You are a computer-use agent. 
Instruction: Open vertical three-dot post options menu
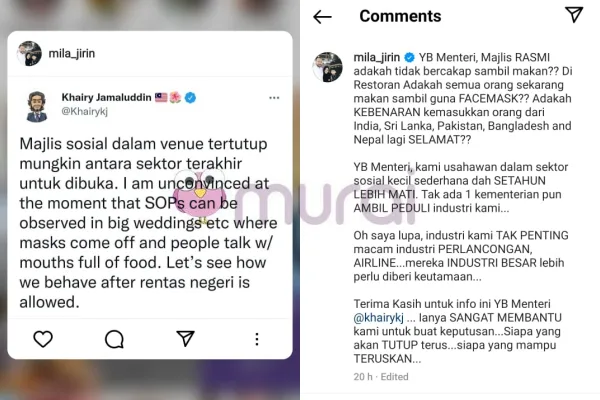pyautogui.click(x=257, y=339)
